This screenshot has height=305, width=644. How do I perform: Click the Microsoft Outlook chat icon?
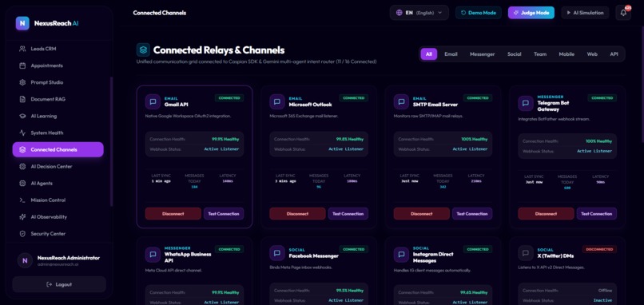(x=277, y=102)
